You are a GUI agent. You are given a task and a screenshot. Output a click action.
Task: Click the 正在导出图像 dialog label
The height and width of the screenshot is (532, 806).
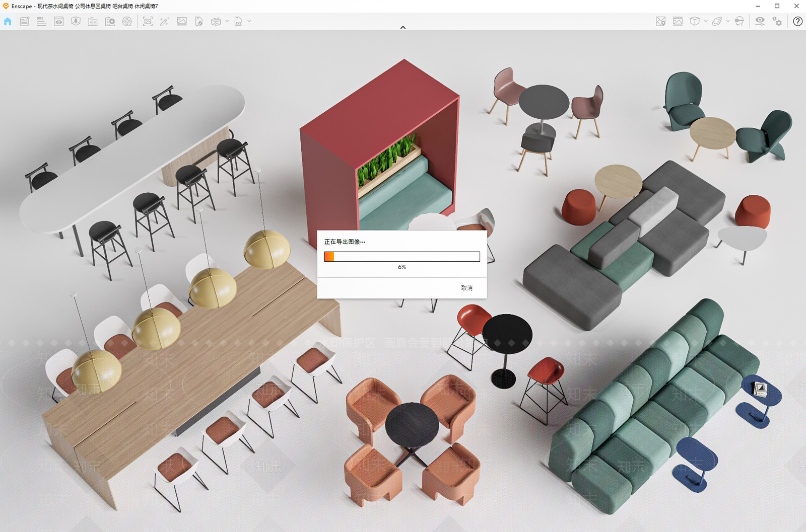(345, 242)
